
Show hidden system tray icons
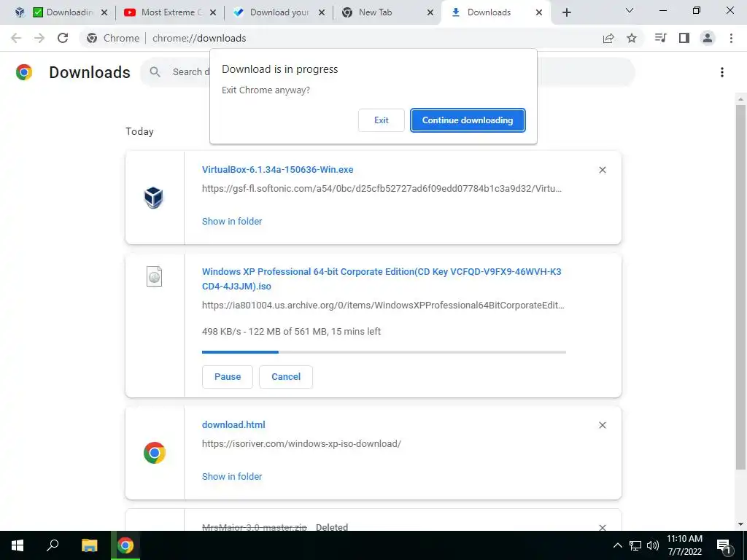617,545
